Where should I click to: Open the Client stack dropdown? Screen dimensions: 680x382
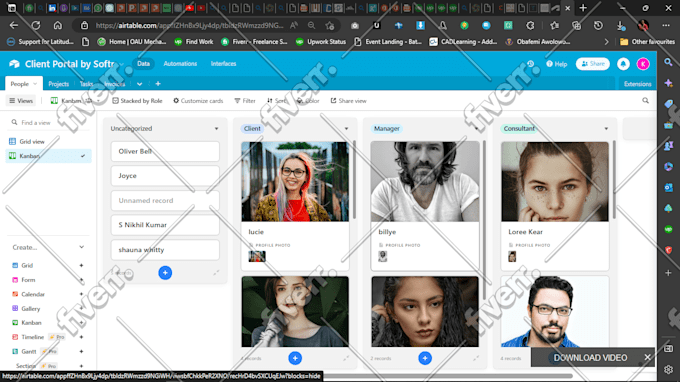click(x=346, y=129)
